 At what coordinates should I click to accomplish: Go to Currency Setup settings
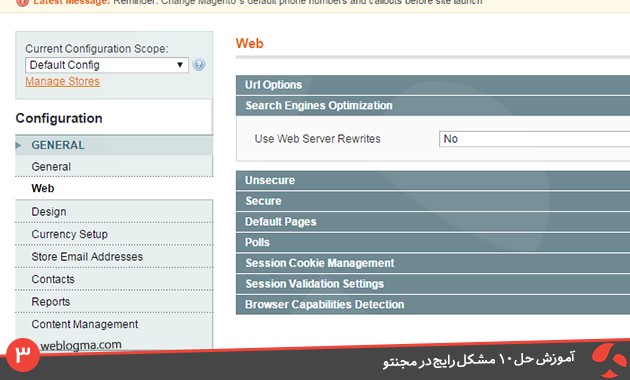coord(114,234)
